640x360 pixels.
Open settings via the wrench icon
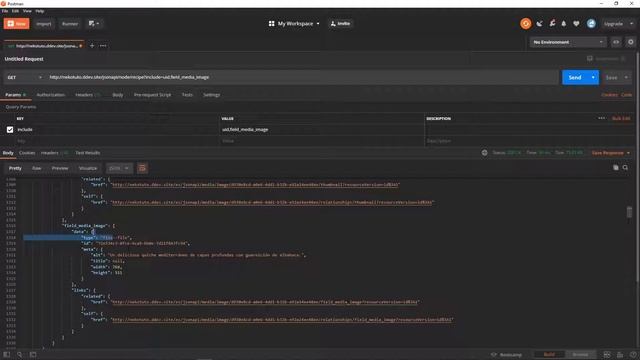pyautogui.click(x=552, y=24)
